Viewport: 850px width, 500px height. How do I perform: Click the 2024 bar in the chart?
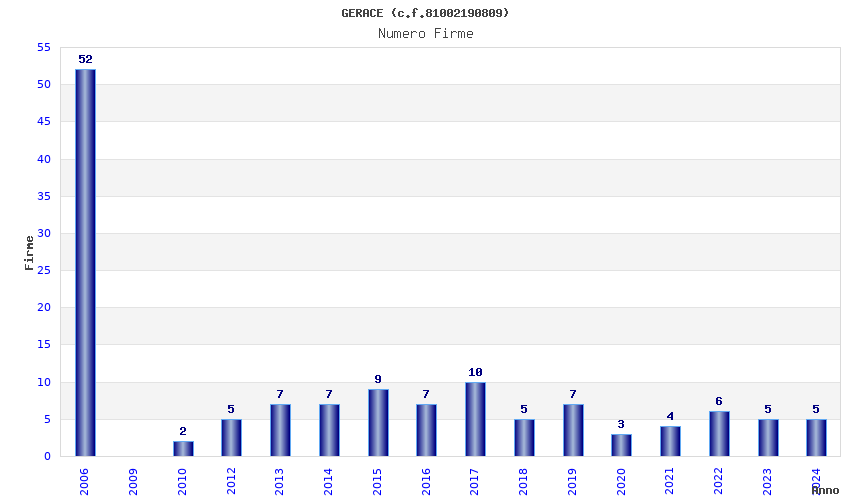pos(816,438)
